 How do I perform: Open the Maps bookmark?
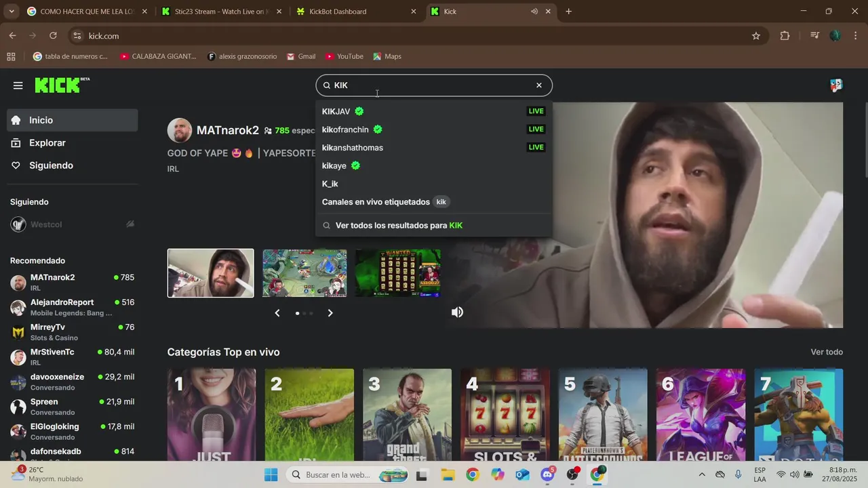click(x=387, y=56)
